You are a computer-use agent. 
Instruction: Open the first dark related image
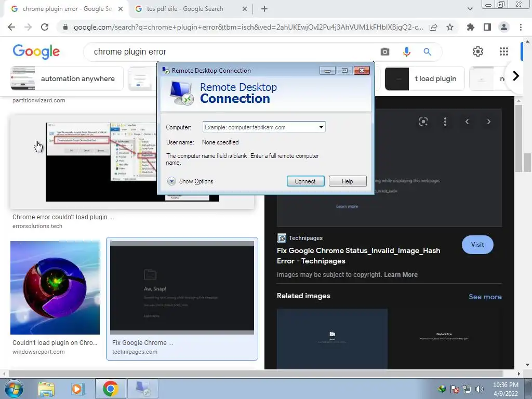(x=332, y=339)
